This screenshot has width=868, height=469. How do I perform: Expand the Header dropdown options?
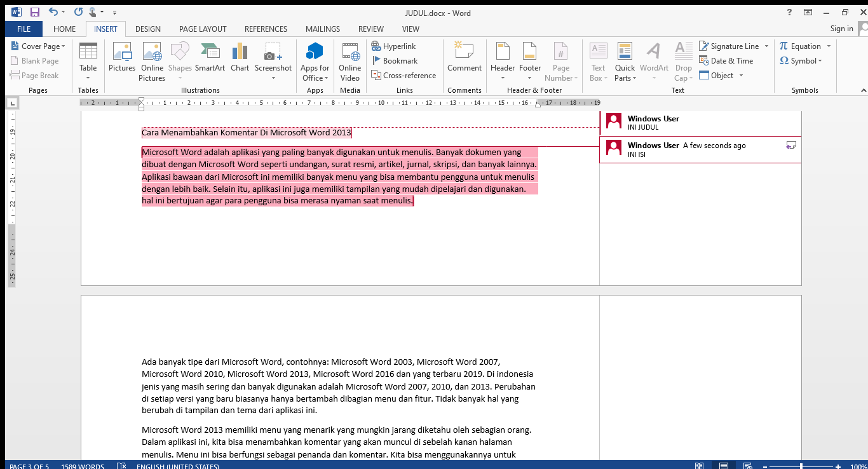(502, 78)
